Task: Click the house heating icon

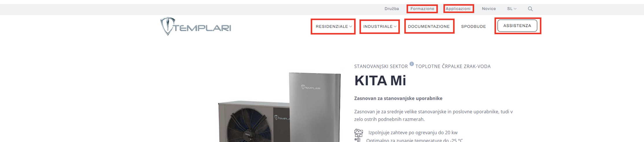Action: coord(358,133)
